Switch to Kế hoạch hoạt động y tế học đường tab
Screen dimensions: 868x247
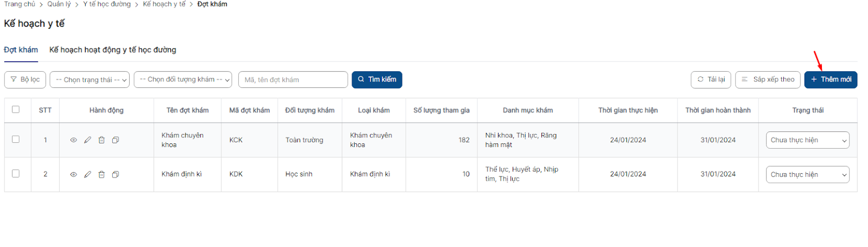(x=113, y=50)
